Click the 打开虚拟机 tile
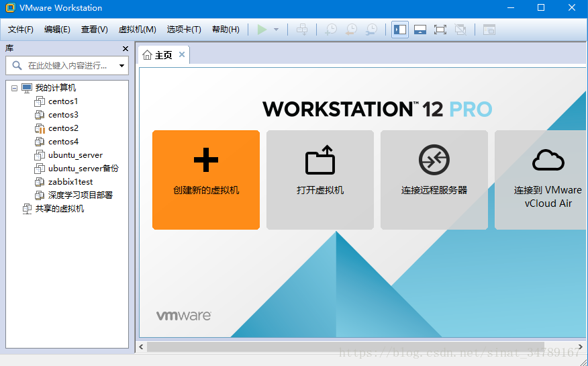Screen dimensions: 588x366 (320, 179)
